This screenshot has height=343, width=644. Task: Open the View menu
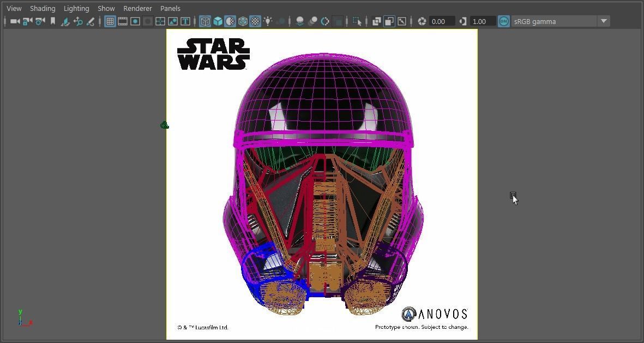(x=14, y=8)
